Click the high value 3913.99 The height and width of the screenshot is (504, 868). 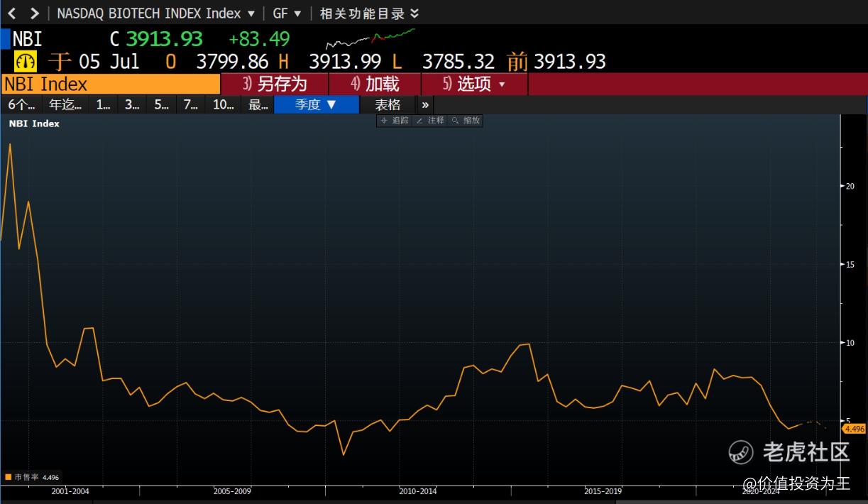(345, 61)
